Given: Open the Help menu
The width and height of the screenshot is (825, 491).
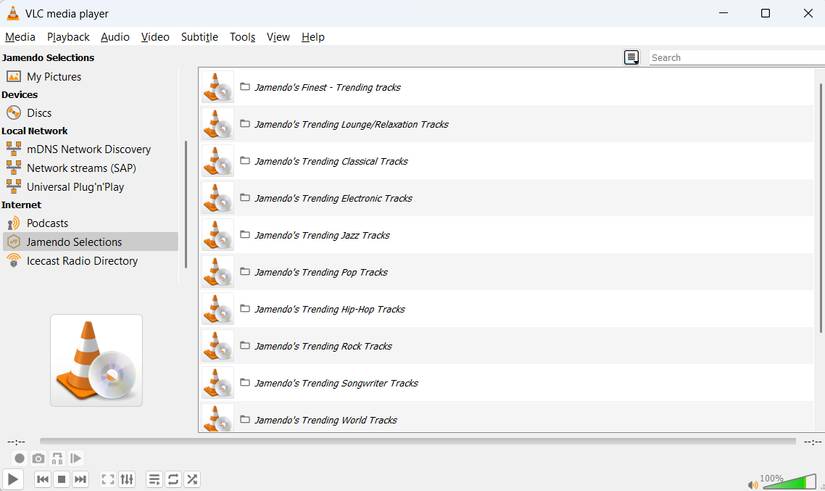Looking at the screenshot, I should [313, 37].
